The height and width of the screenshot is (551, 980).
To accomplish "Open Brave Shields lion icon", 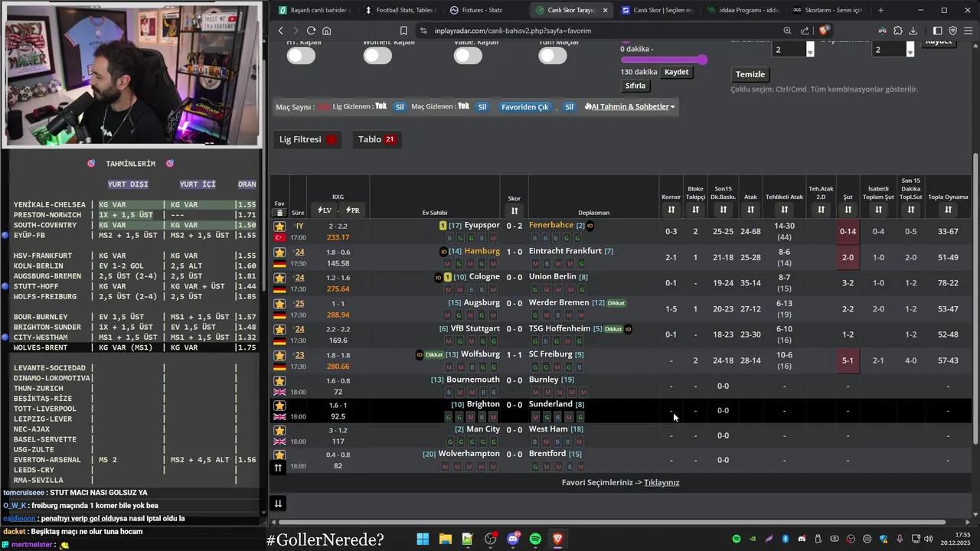I will (x=824, y=31).
